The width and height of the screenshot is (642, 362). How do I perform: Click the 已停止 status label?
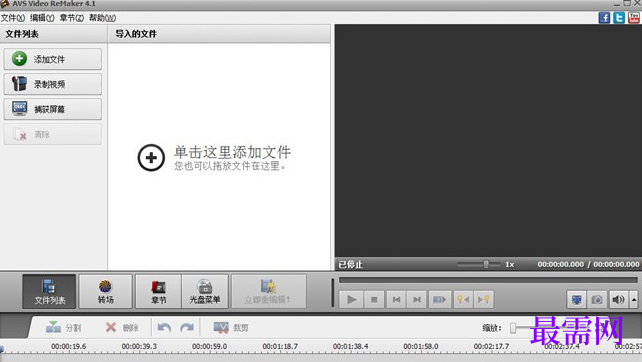(x=350, y=265)
